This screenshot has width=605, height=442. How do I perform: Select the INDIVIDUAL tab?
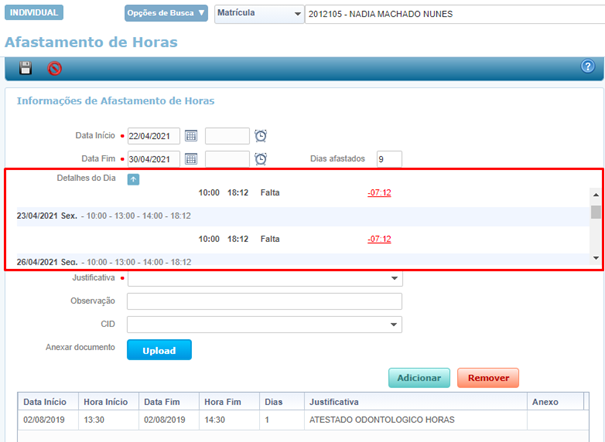pos(34,13)
